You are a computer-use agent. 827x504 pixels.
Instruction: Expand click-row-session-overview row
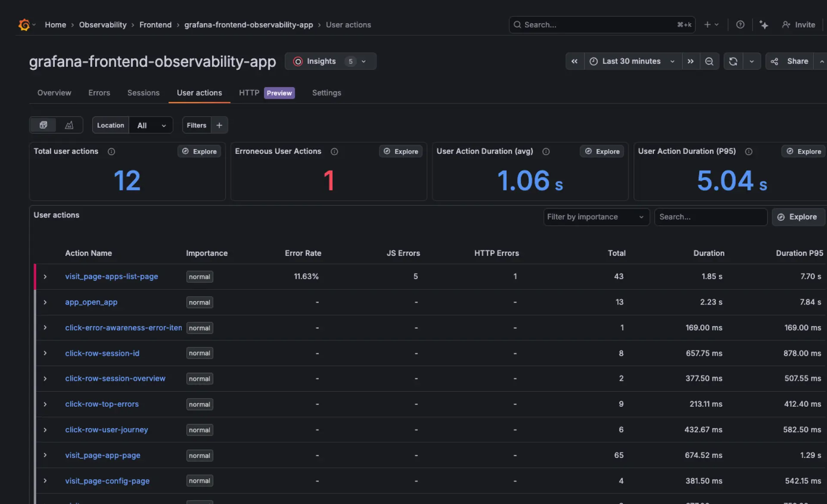[45, 379]
